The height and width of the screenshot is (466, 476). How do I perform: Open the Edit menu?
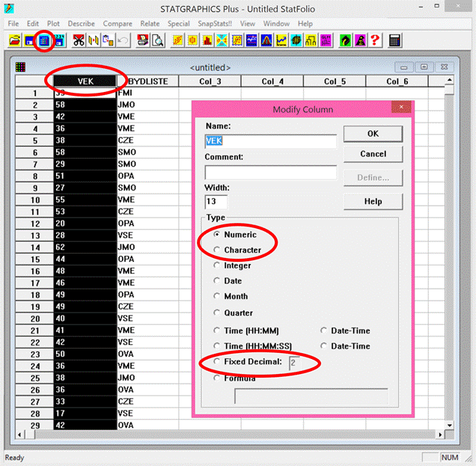(x=33, y=24)
